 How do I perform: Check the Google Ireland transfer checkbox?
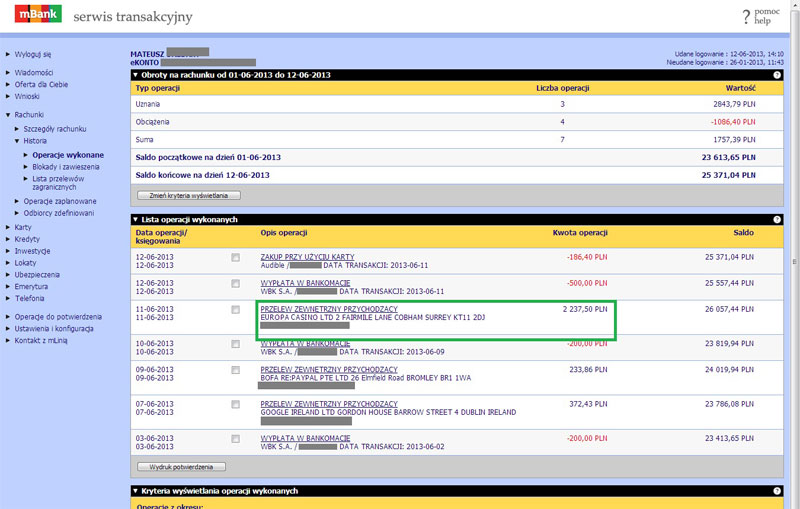point(235,404)
